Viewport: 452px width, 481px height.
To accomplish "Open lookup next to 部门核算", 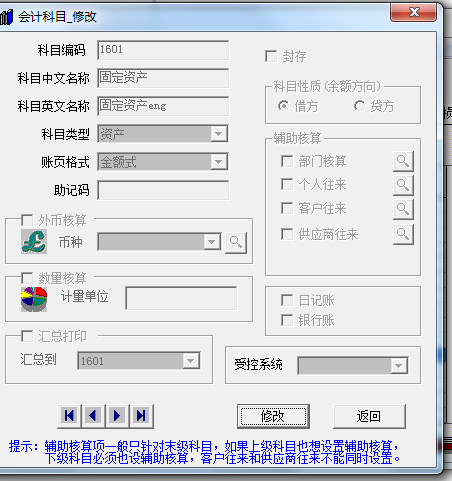I will [x=403, y=161].
